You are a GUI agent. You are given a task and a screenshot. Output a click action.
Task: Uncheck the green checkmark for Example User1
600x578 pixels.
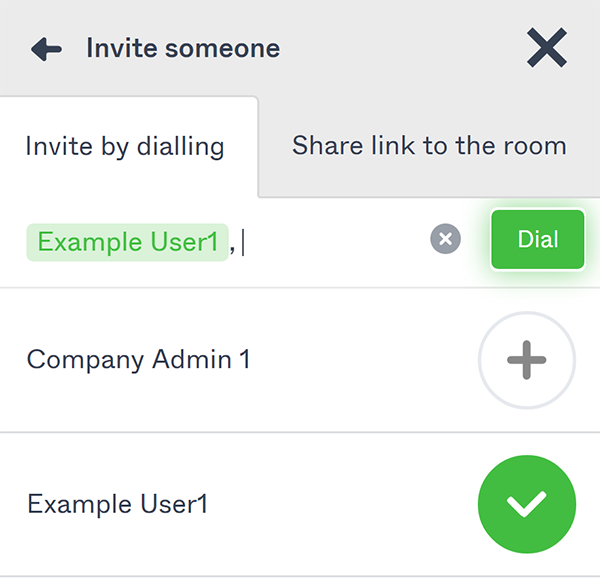527,504
